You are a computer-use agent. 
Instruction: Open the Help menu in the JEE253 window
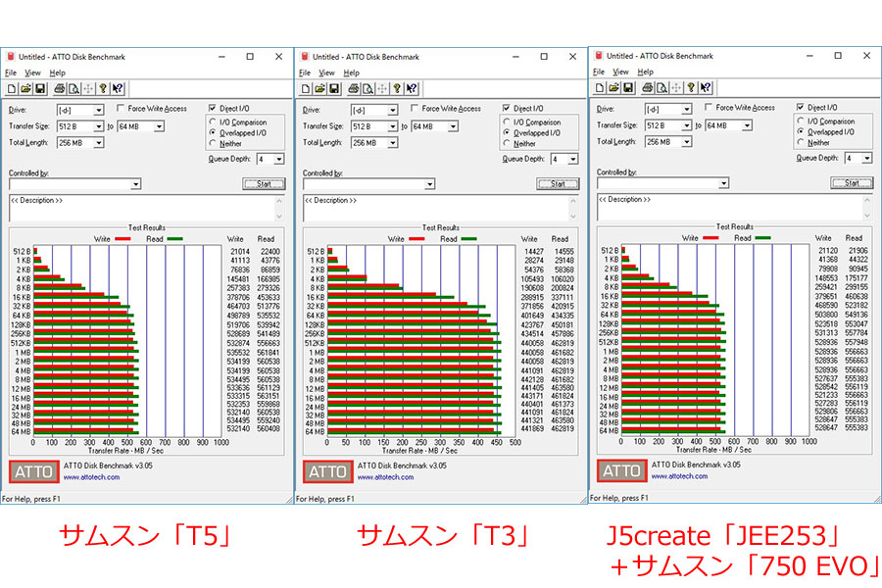click(x=645, y=72)
